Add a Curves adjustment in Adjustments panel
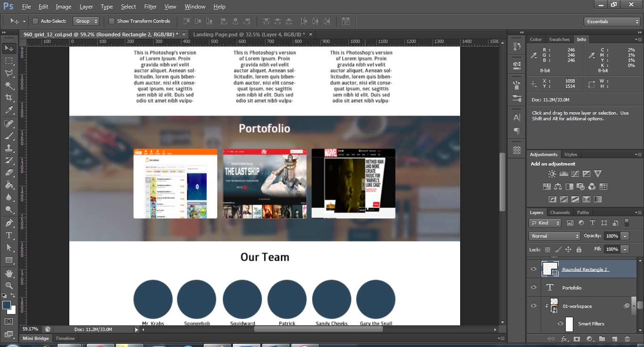This screenshot has height=347, width=644. (575, 173)
